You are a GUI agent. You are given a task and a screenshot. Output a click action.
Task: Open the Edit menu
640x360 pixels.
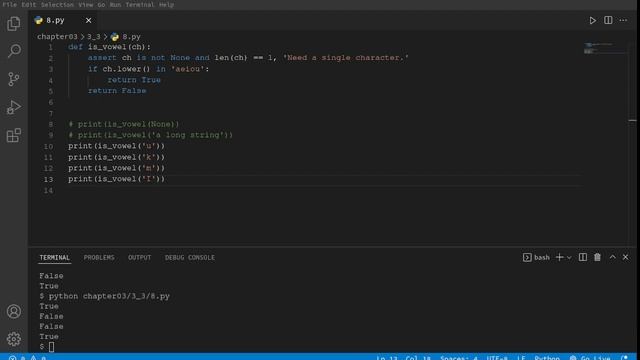tap(29, 4)
